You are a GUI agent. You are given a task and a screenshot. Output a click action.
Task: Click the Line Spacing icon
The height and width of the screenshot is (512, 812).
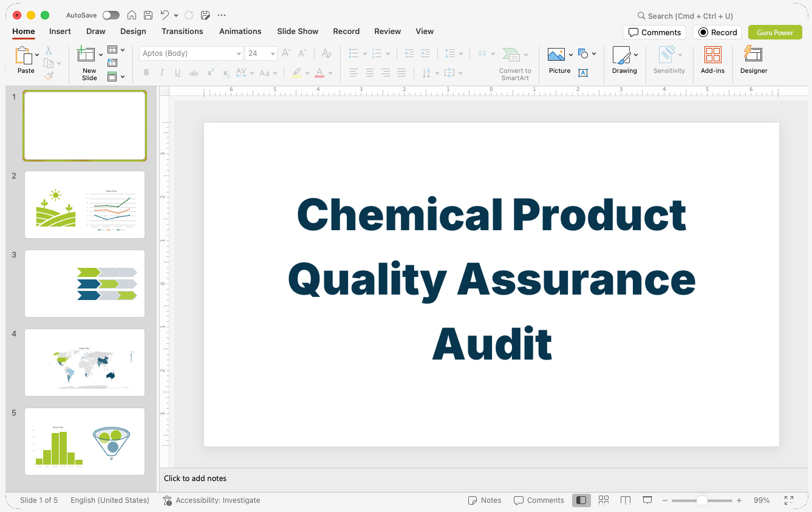click(x=450, y=53)
